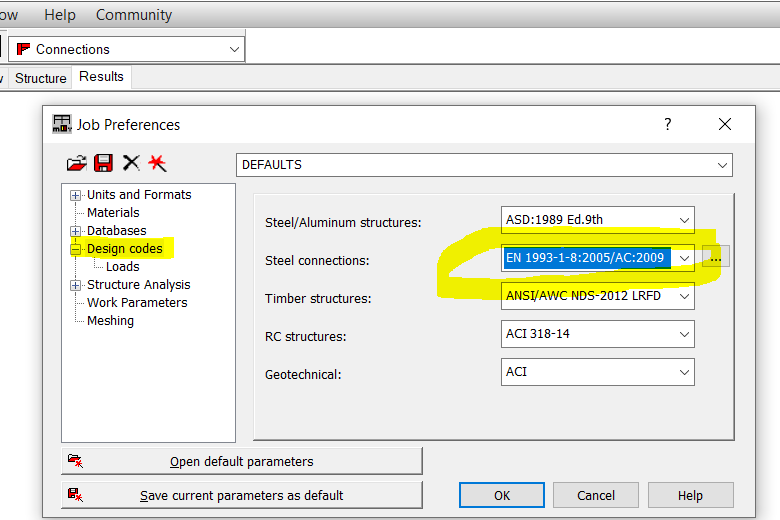Image resolution: width=780 pixels, height=520 pixels.
Task: Open the DEFAULTS preferences dropdown
Action: [x=722, y=165]
